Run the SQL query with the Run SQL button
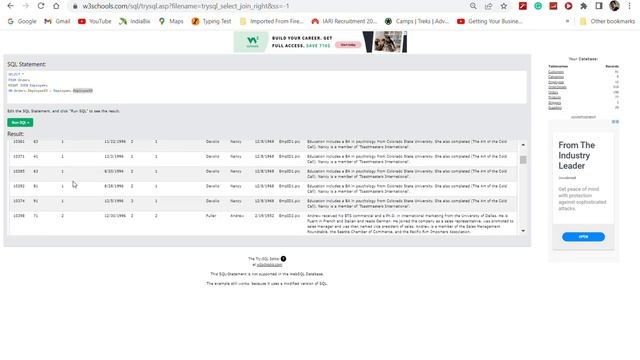Viewport: 640px width, 360px height. [x=20, y=122]
